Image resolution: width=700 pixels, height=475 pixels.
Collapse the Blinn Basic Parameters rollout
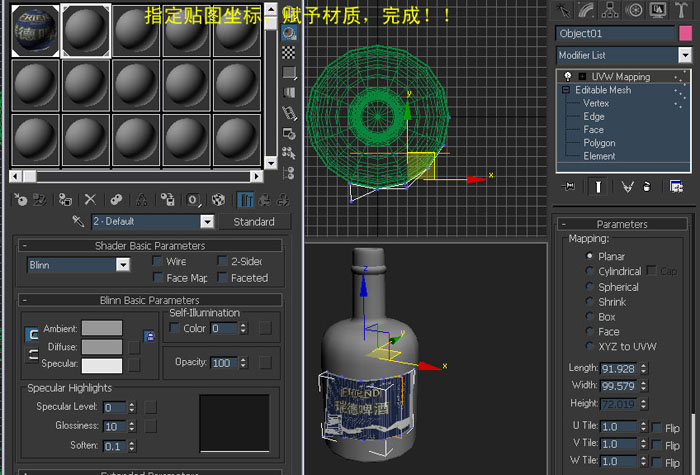(25, 300)
